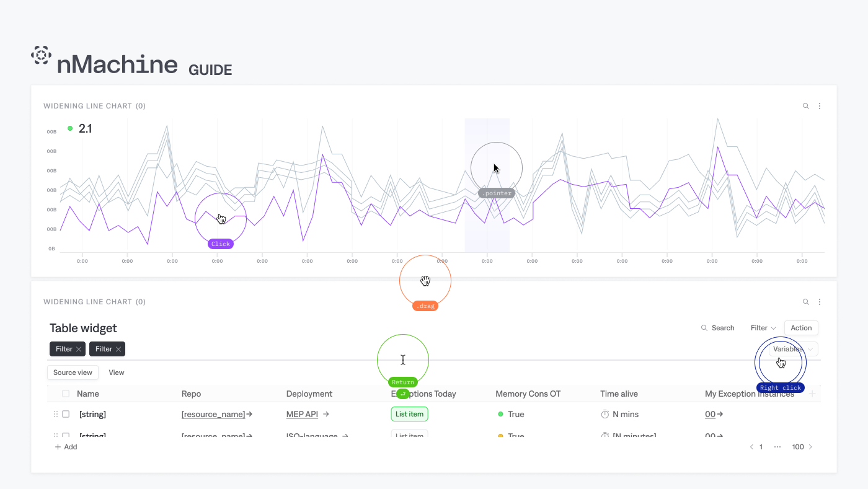Switch to Source view tab
This screenshot has height=489, width=868.
coord(73,372)
